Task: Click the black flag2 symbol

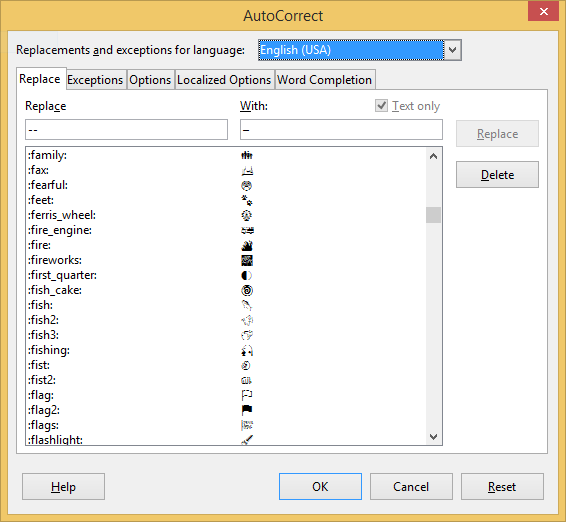Action: click(x=247, y=410)
